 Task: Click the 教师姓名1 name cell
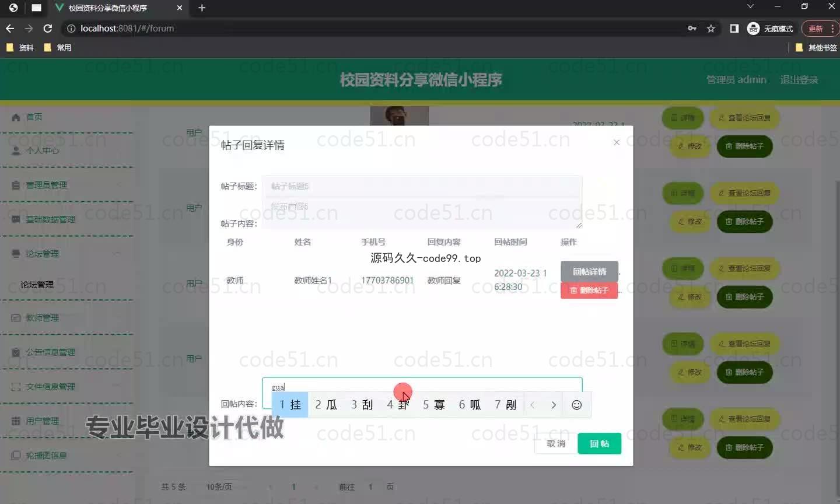313,281
